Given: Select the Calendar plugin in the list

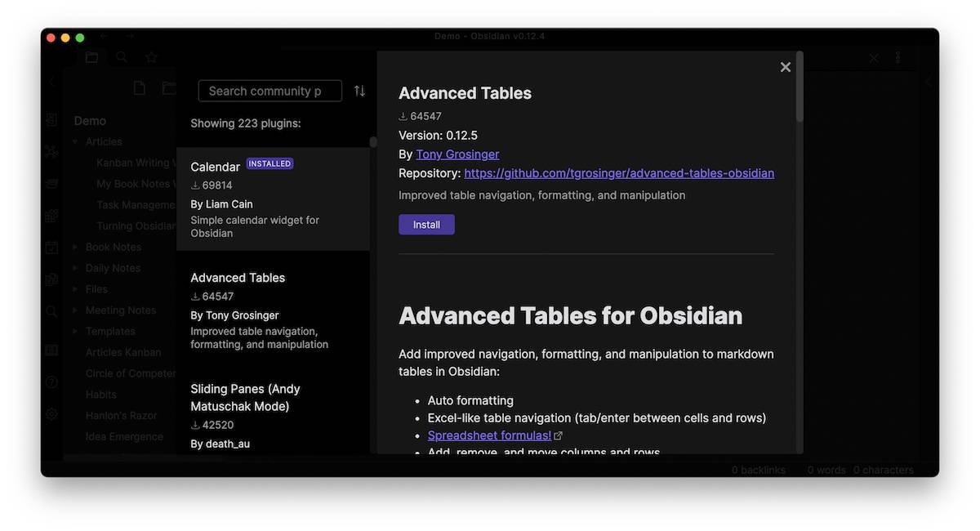Looking at the screenshot, I should pyautogui.click(x=273, y=199).
